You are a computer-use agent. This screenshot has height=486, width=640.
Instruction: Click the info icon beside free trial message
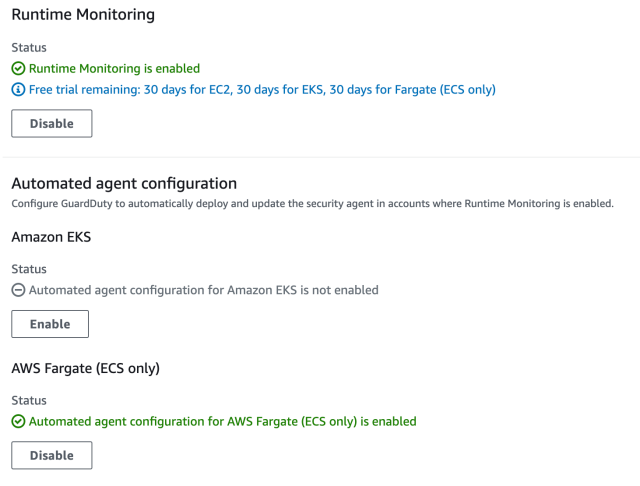(x=18, y=90)
